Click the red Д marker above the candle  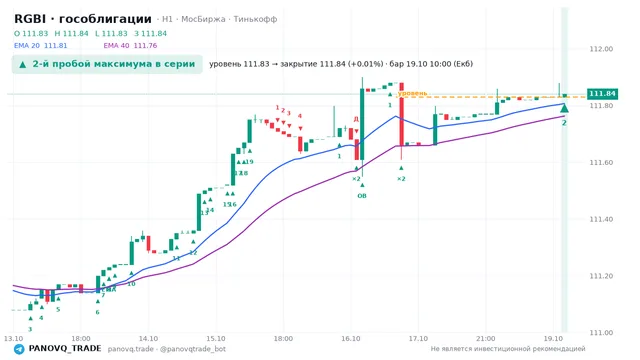click(x=356, y=119)
